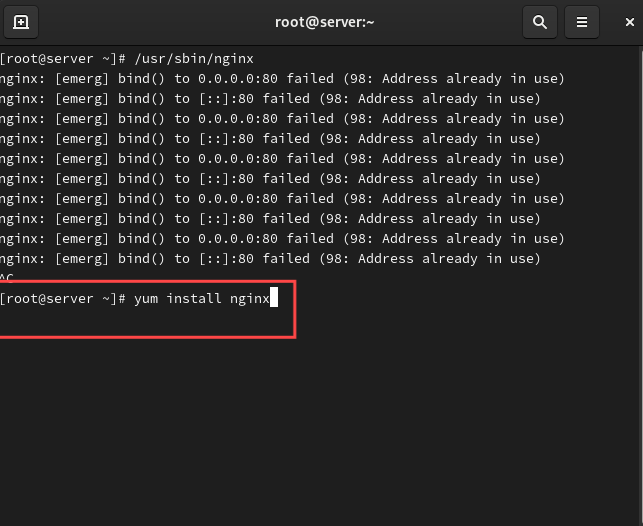Open the hamburger main menu
Viewport: 643px width, 526px height.
pos(581,22)
